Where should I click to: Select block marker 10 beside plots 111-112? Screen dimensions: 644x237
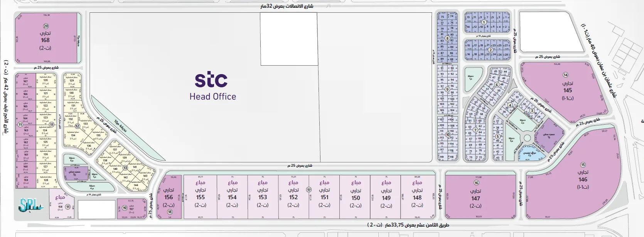point(447,135)
